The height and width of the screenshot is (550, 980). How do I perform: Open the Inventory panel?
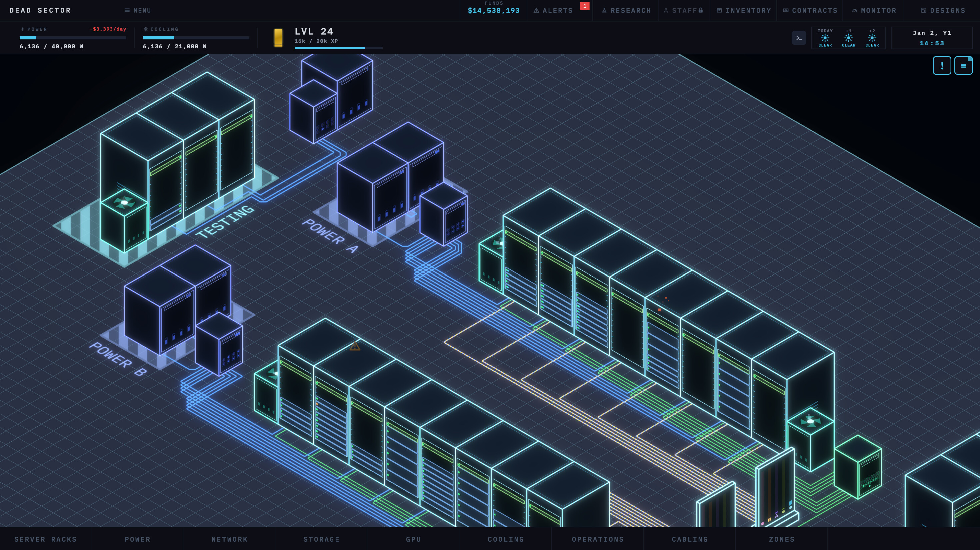click(744, 11)
